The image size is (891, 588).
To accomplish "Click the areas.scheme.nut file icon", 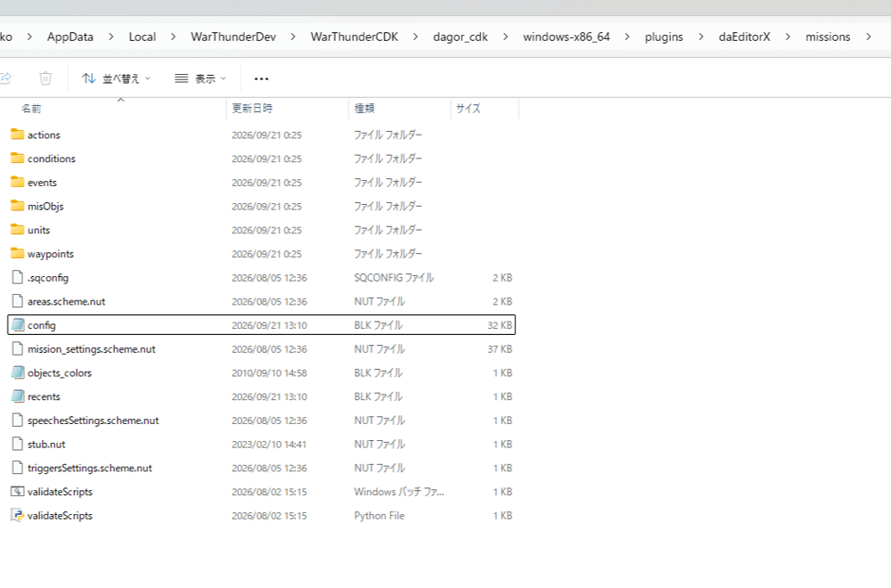I will click(x=18, y=302).
